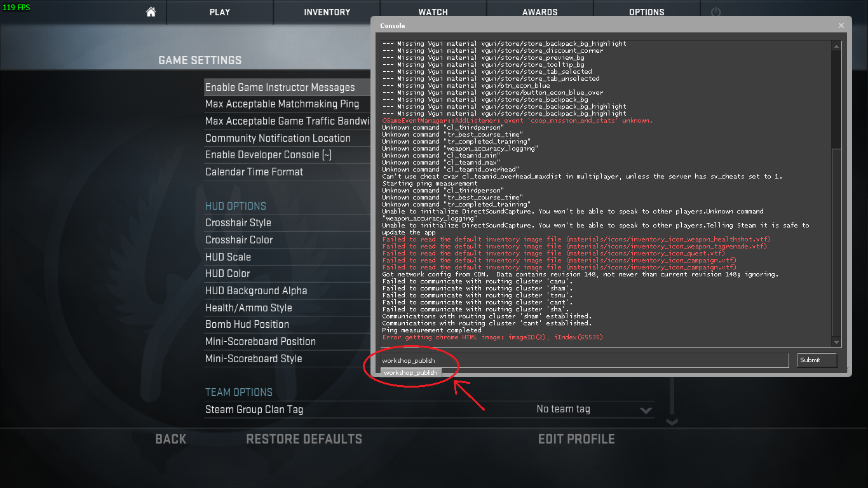868x488 pixels.
Task: Click the 'Ping measurement completed' console line
Action: pos(432,330)
